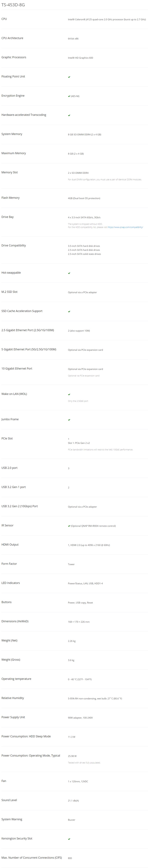Click the TS-453D-8G model heading
This screenshot has height=868, width=148.
[x=13, y=5]
